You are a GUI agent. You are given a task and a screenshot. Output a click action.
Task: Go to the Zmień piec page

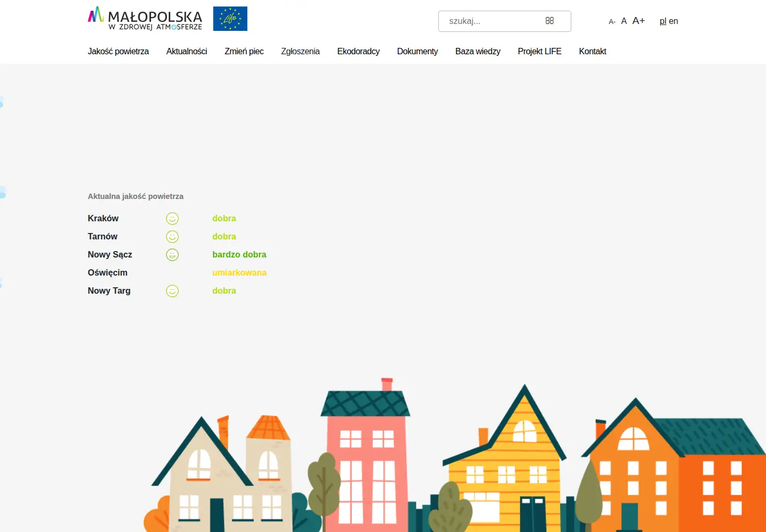tap(244, 52)
